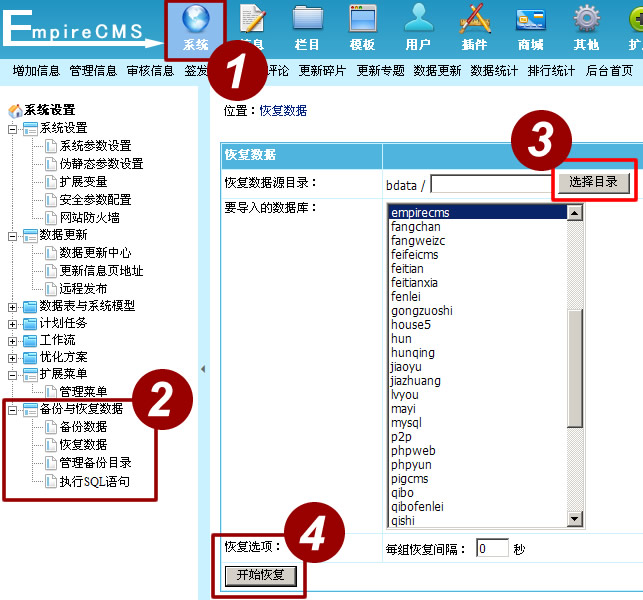Open 增加信息 in the submenu bar
Image resolution: width=643 pixels, height=600 pixels.
point(36,71)
